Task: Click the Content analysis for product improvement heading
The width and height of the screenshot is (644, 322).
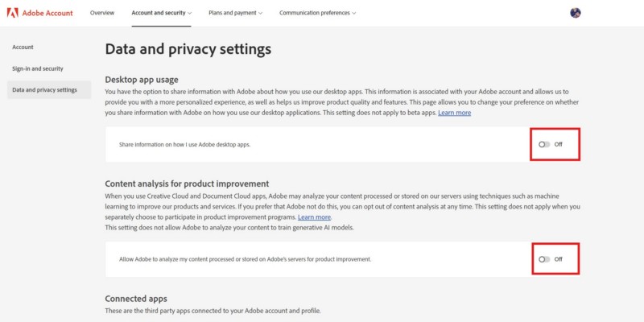Action: pyautogui.click(x=187, y=184)
